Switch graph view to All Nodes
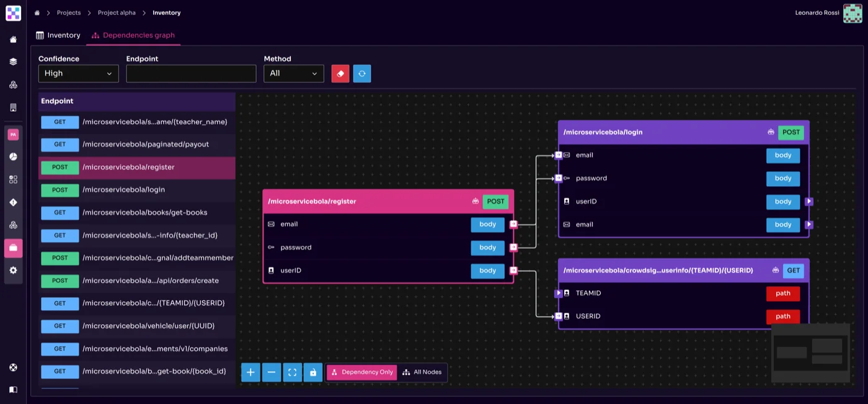Viewport: 868px width, 404px height. 423,372
